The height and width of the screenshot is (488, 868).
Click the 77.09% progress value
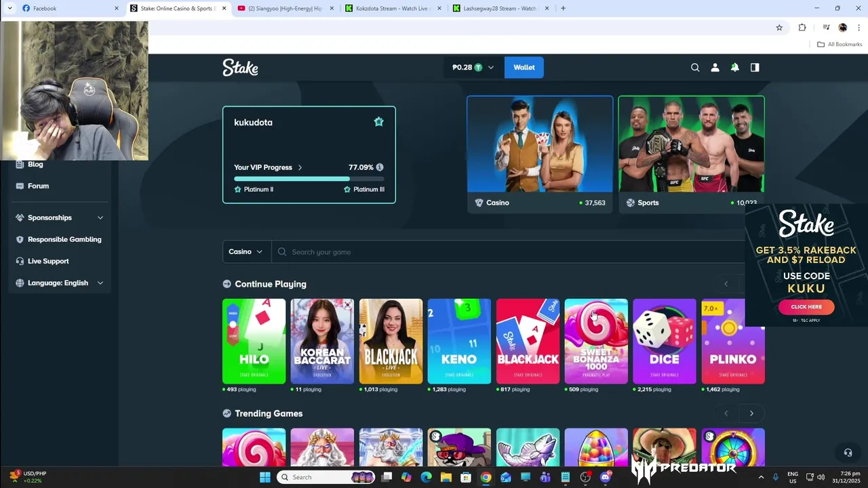(361, 167)
